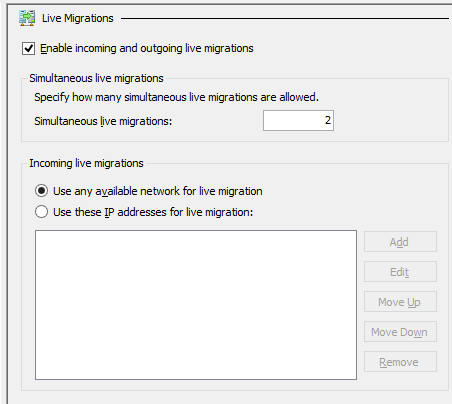Screen dimensions: 452x404
Task: Click the Use these IP addresses label text
Action: tap(153, 212)
